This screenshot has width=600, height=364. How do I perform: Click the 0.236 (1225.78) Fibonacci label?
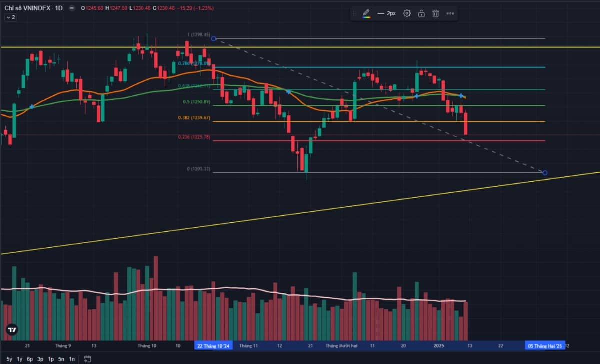(x=194, y=137)
